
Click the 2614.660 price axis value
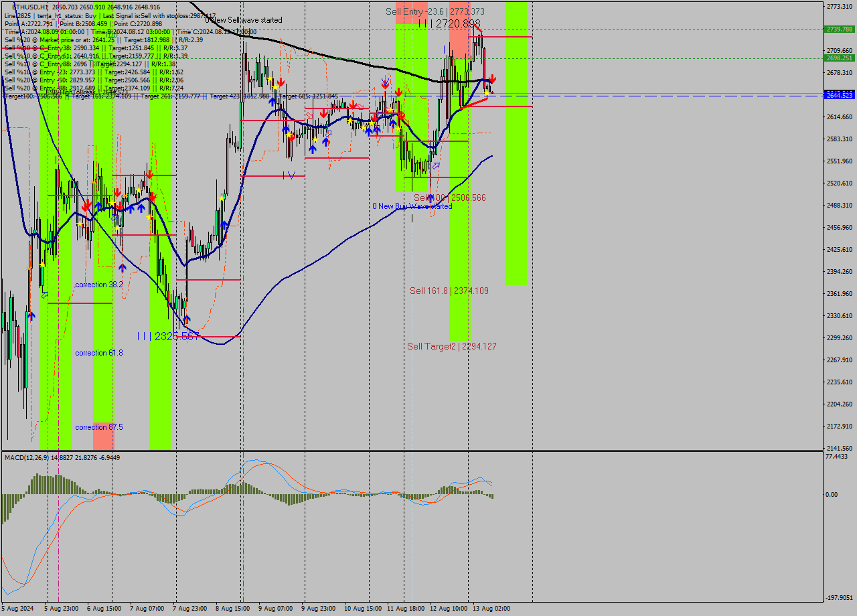pyautogui.click(x=840, y=117)
